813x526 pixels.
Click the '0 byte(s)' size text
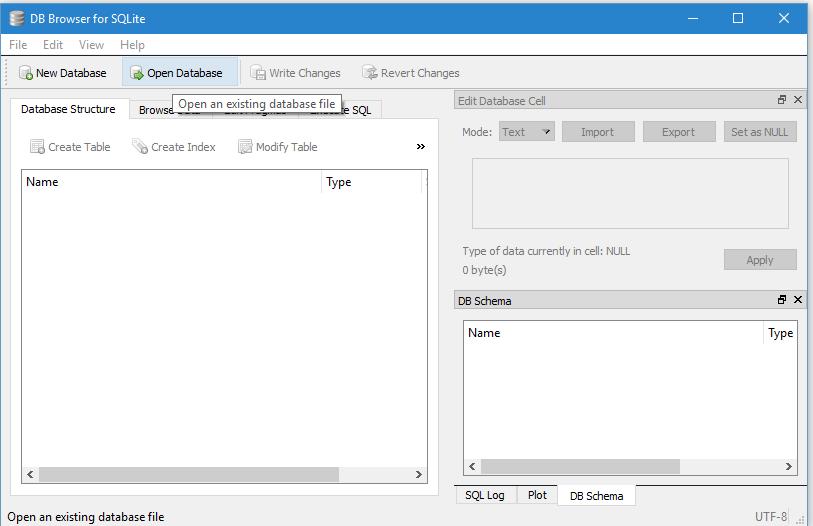pos(484,270)
